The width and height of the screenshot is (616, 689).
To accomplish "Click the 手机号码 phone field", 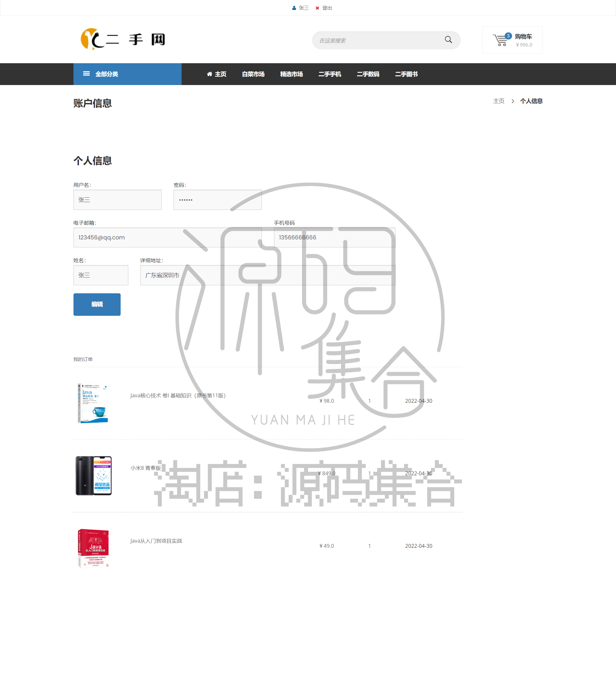I will click(334, 237).
